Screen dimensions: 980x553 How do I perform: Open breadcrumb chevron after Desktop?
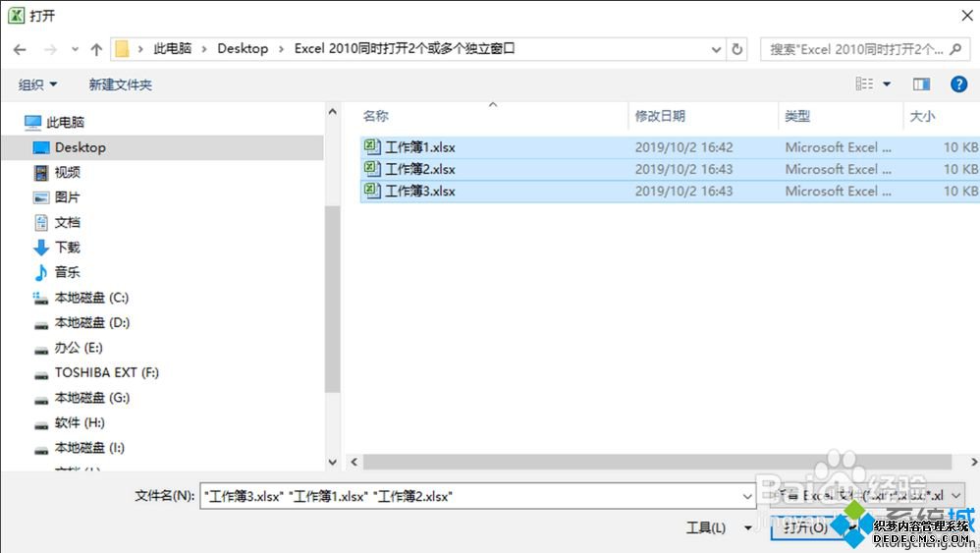click(x=281, y=49)
